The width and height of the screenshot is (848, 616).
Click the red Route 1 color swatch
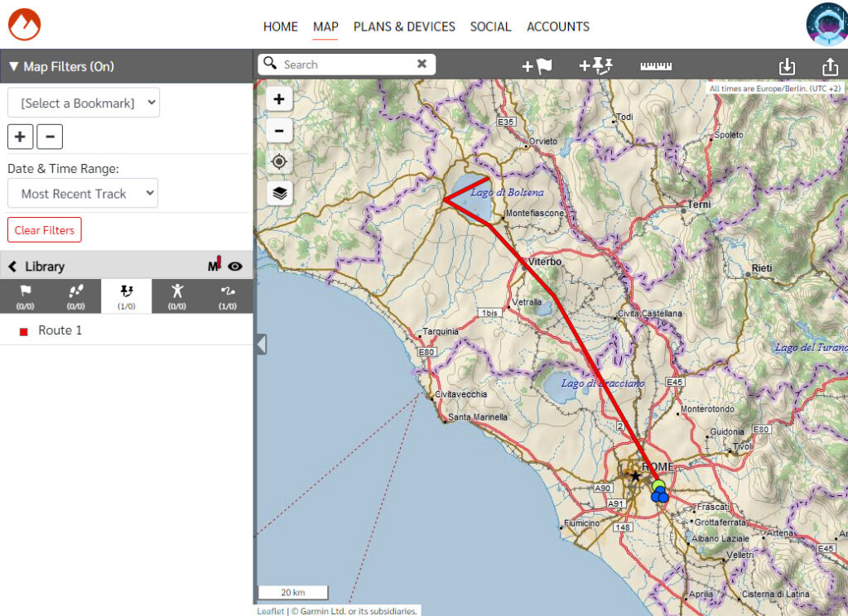pos(24,331)
